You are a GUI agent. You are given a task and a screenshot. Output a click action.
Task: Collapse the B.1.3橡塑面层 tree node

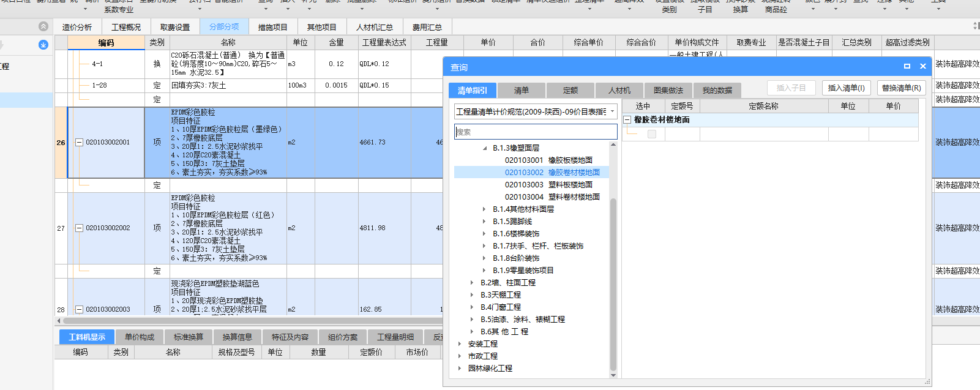pos(485,148)
